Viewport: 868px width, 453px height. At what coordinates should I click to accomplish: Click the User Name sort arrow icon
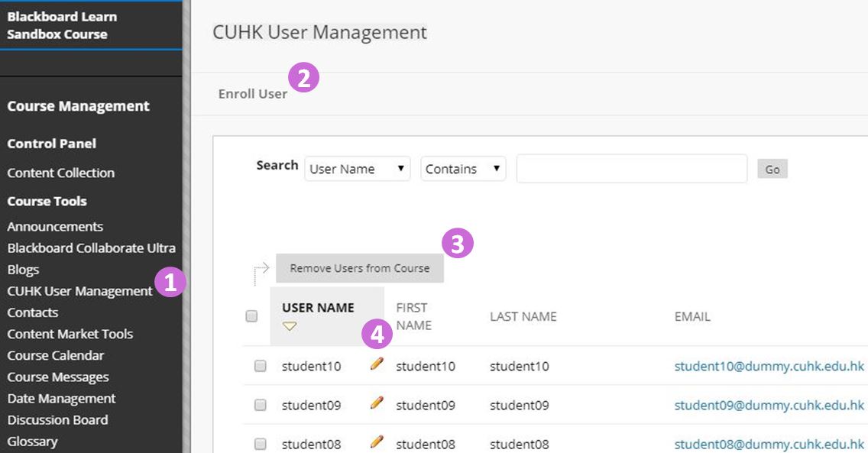(x=290, y=326)
